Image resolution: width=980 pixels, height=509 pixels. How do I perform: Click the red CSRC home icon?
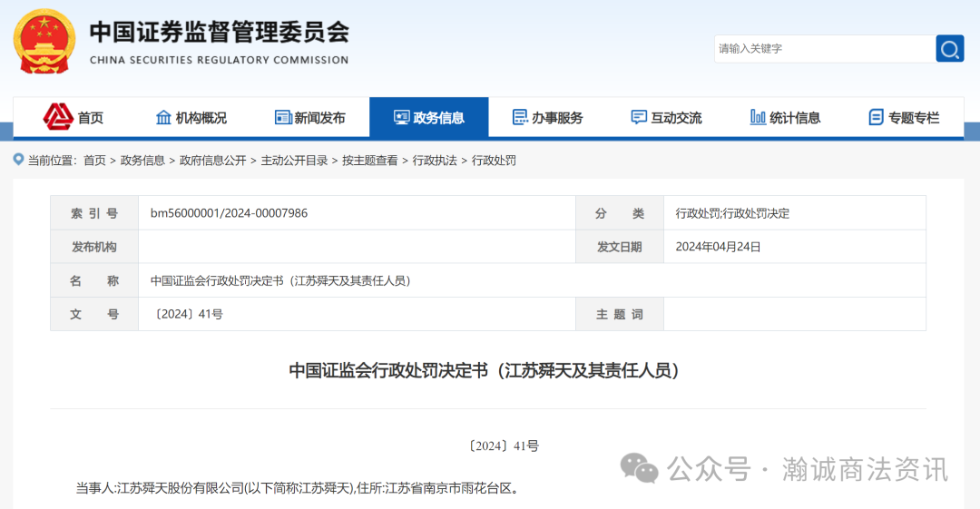point(58,117)
